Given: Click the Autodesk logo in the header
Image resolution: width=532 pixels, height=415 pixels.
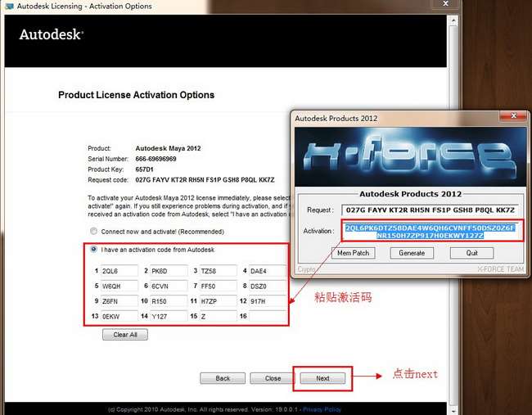Looking at the screenshot, I should (52, 34).
